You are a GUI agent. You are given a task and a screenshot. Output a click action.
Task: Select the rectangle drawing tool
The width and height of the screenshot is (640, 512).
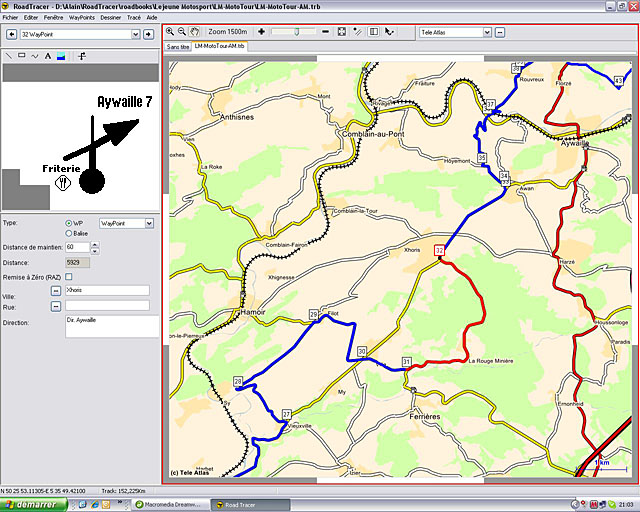point(22,56)
